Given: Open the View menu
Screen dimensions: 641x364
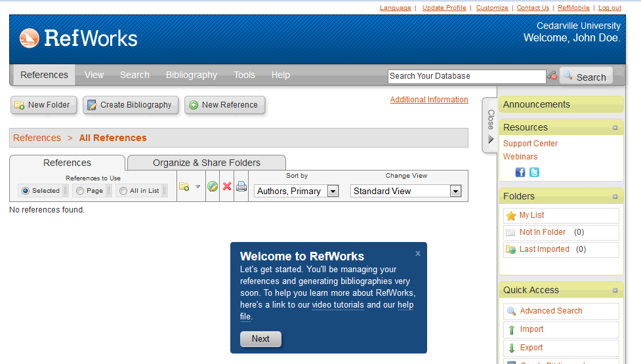Looking at the screenshot, I should (x=94, y=75).
